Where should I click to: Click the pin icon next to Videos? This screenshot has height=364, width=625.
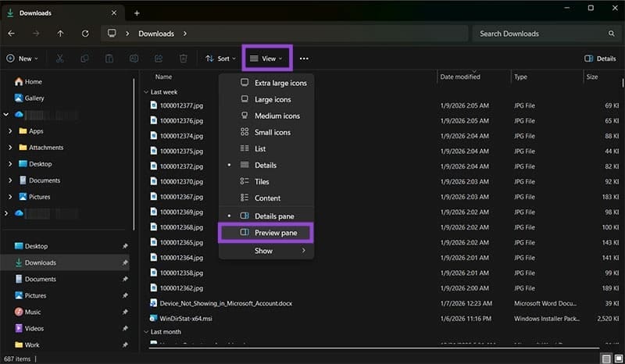[125, 329]
